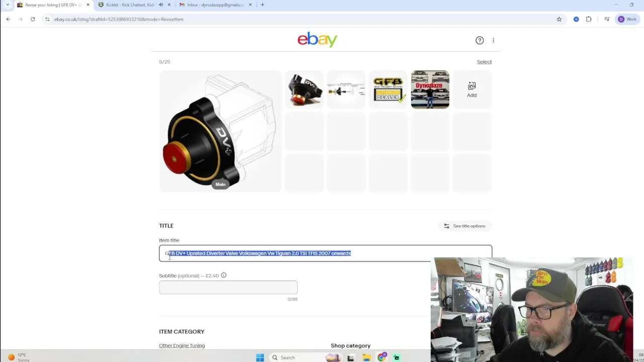Open the Other Engine Tuning category link
The image size is (644, 362).
pos(182,345)
